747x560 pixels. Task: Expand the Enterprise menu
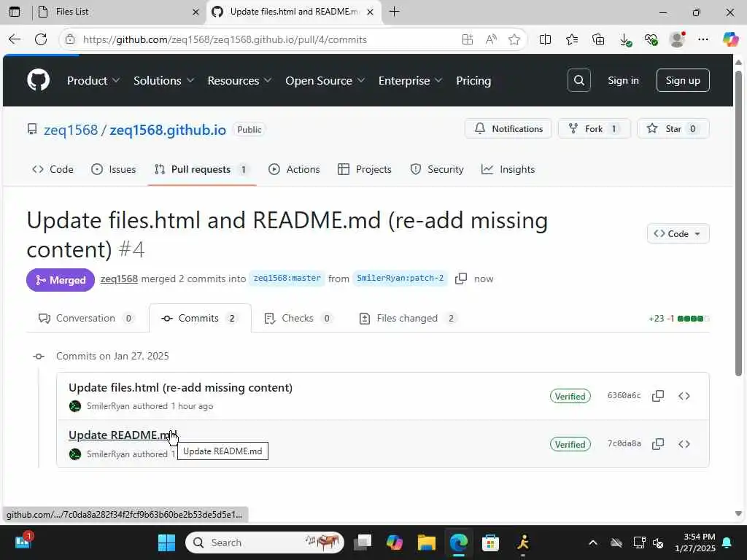410,80
